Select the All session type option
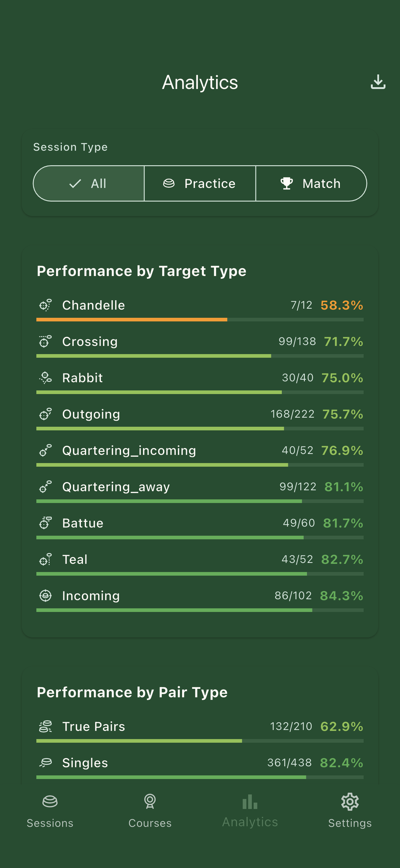This screenshot has width=400, height=868. point(88,183)
